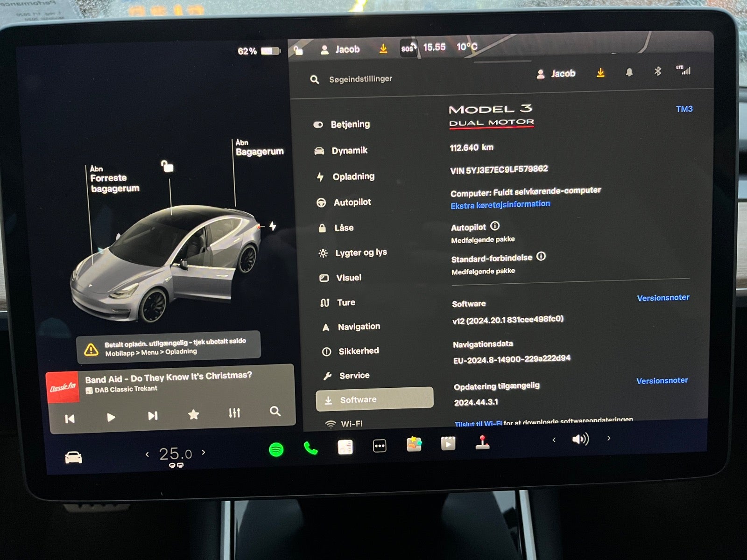Tap the charge port lightning icon

click(273, 226)
